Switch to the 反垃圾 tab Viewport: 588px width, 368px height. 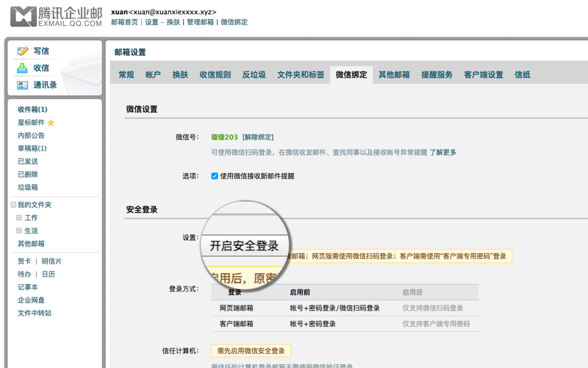point(254,75)
